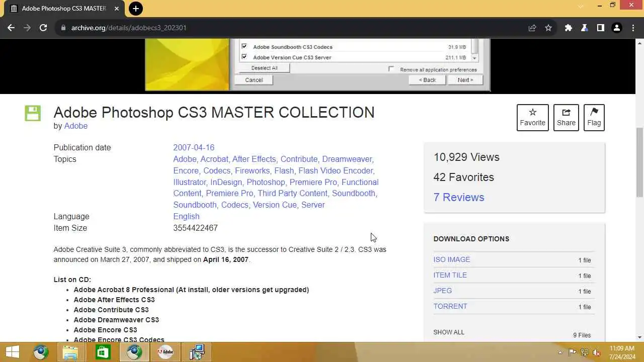
Task: Click the yellow installer artwork thumbnail
Action: click(187, 64)
